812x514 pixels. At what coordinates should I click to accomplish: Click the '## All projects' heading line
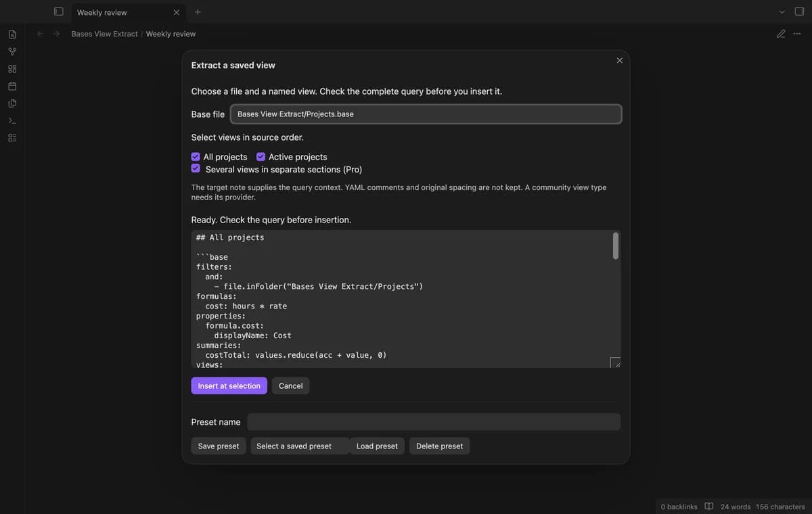click(x=230, y=237)
